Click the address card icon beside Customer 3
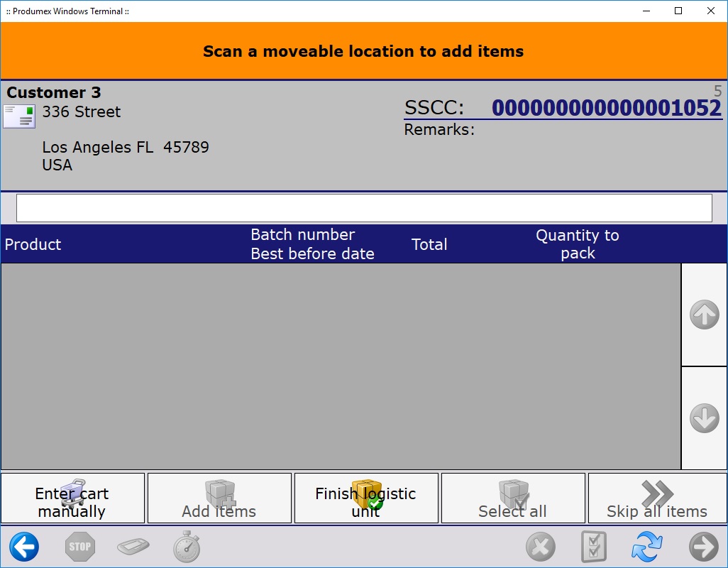 click(x=18, y=116)
